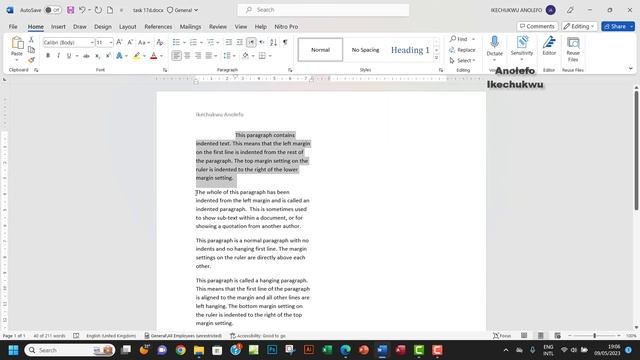The width and height of the screenshot is (640, 360).
Task: Toggle Show/Hide paragraph marks
Action: coord(285,42)
